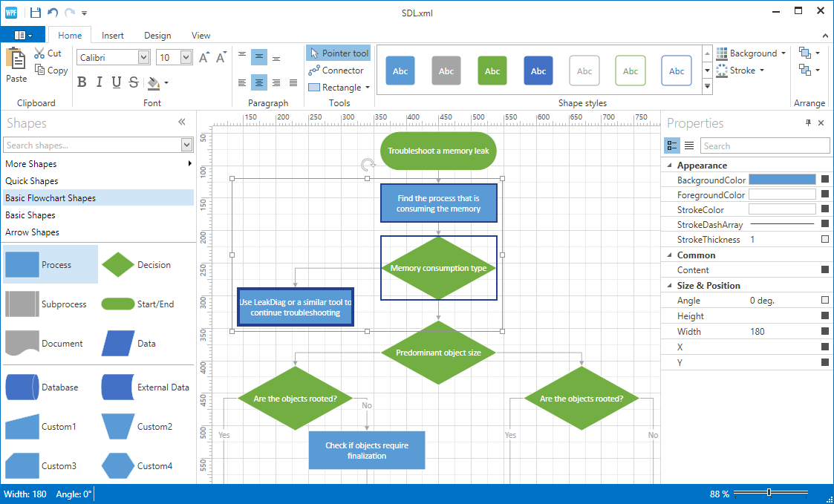Open the More Shapes list
The width and height of the screenshot is (834, 504).
[31, 164]
